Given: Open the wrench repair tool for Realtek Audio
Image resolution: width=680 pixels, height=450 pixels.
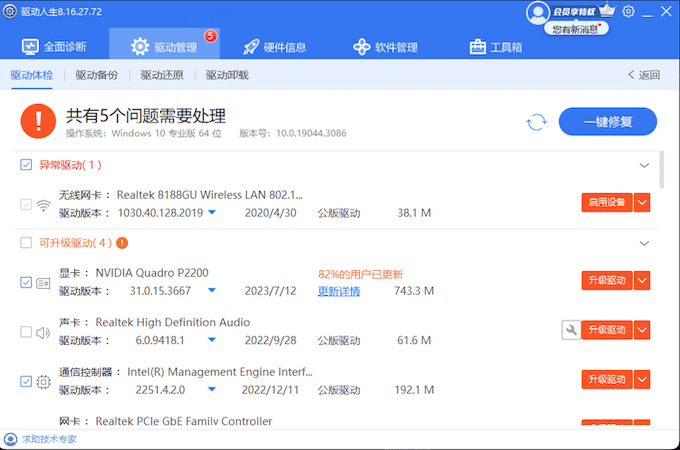Looking at the screenshot, I should [x=571, y=330].
